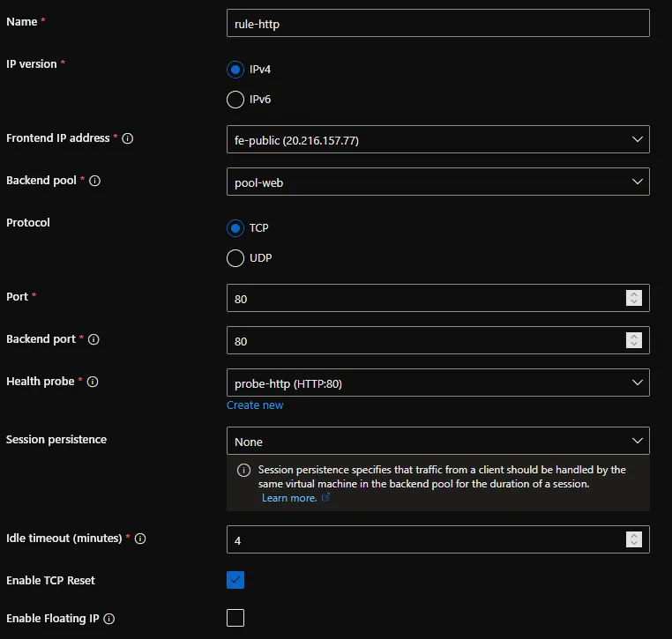Click the Backend pool info icon
Image resolution: width=672 pixels, height=639 pixels.
coord(94,181)
